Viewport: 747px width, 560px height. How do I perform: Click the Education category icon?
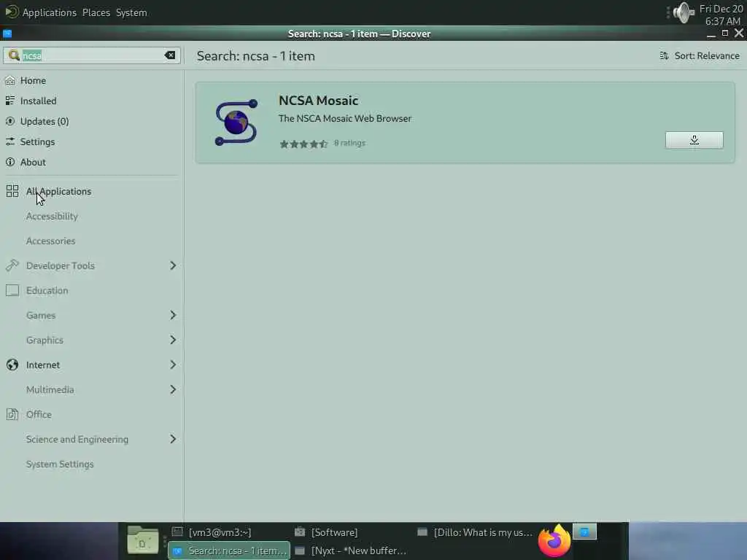click(x=12, y=290)
